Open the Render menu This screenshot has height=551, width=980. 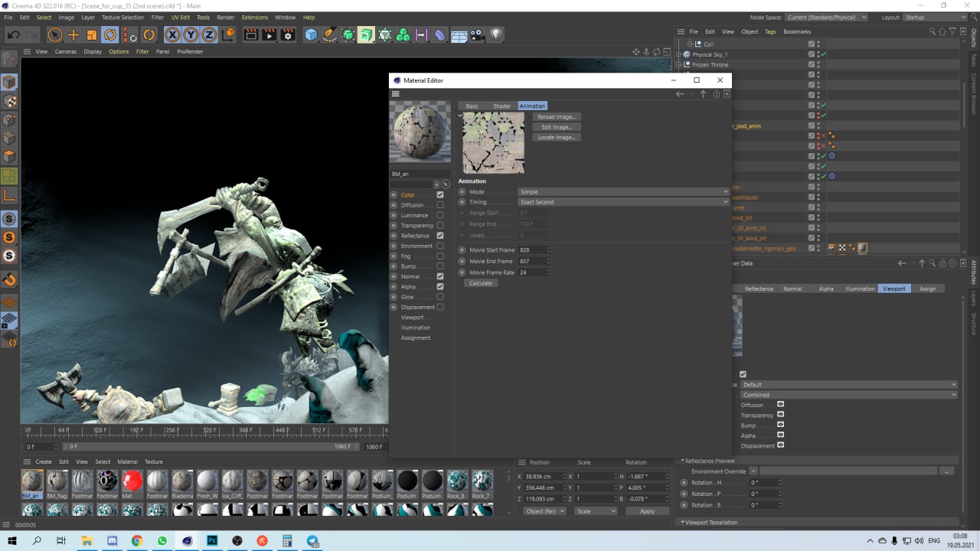point(226,17)
